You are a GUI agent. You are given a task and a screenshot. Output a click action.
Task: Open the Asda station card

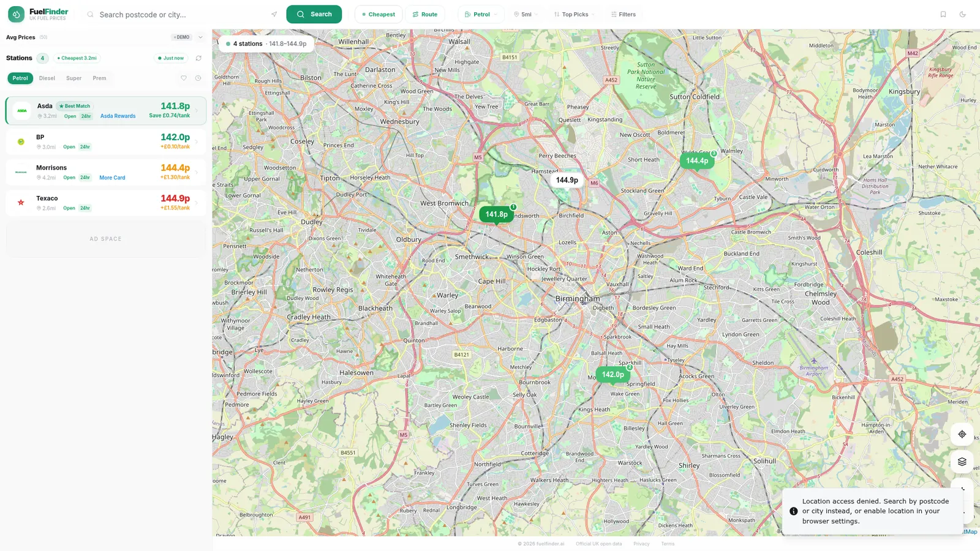(x=106, y=111)
